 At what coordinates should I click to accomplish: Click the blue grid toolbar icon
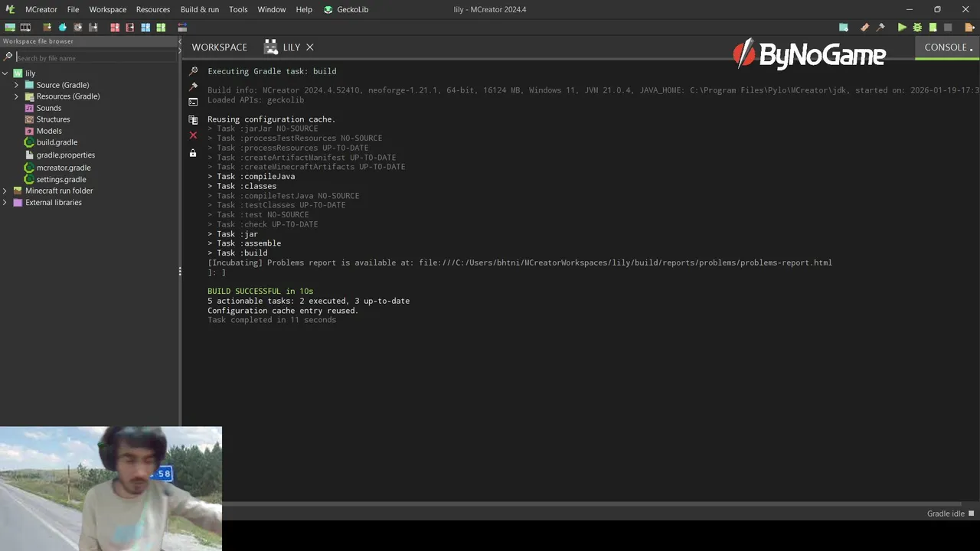(x=145, y=28)
